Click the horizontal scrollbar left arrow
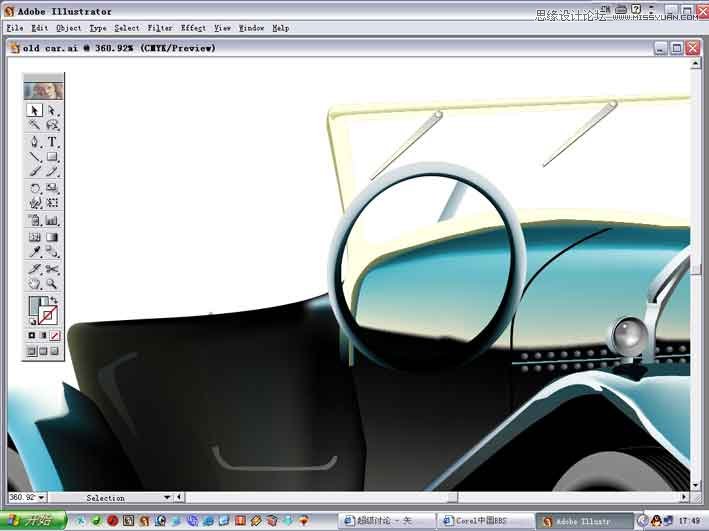 click(x=179, y=498)
